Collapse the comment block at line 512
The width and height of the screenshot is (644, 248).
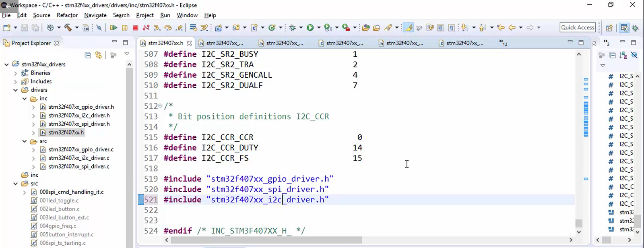(x=160, y=106)
